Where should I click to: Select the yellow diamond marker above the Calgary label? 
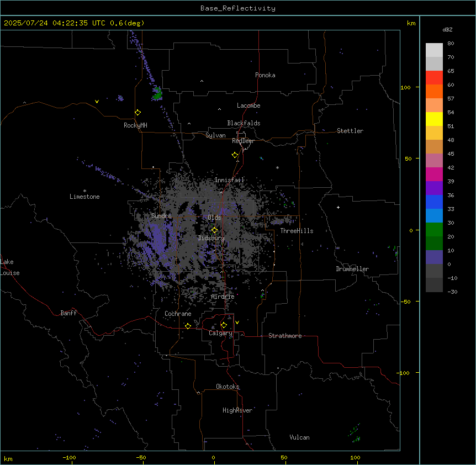tap(224, 325)
